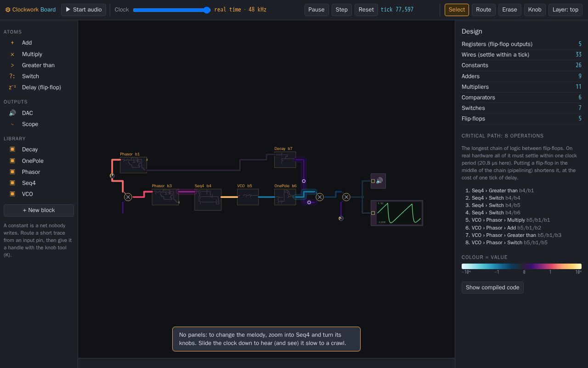Click the 'tick 77,597' counter
Viewport: 588px width, 368px height.
(397, 10)
